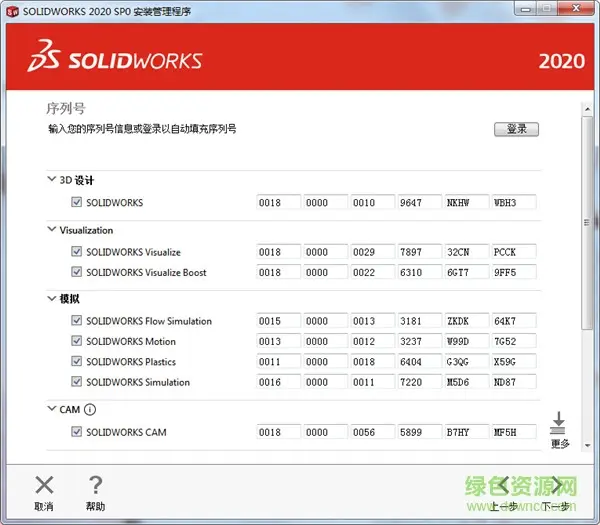
Task: Toggle SOLIDWORKS Visualize checkbox
Action: point(77,251)
